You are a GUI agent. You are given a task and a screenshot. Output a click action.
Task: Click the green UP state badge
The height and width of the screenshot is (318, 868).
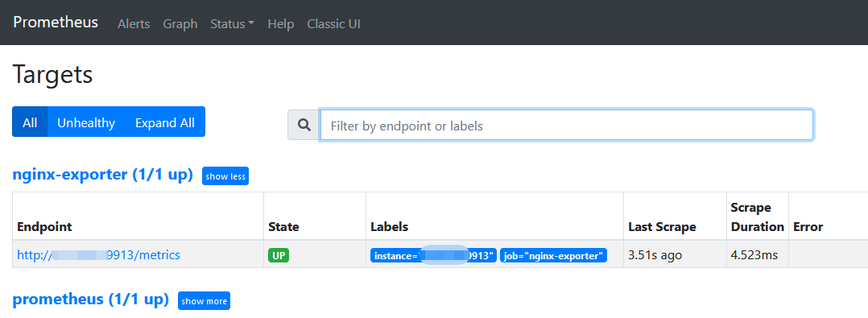point(279,255)
